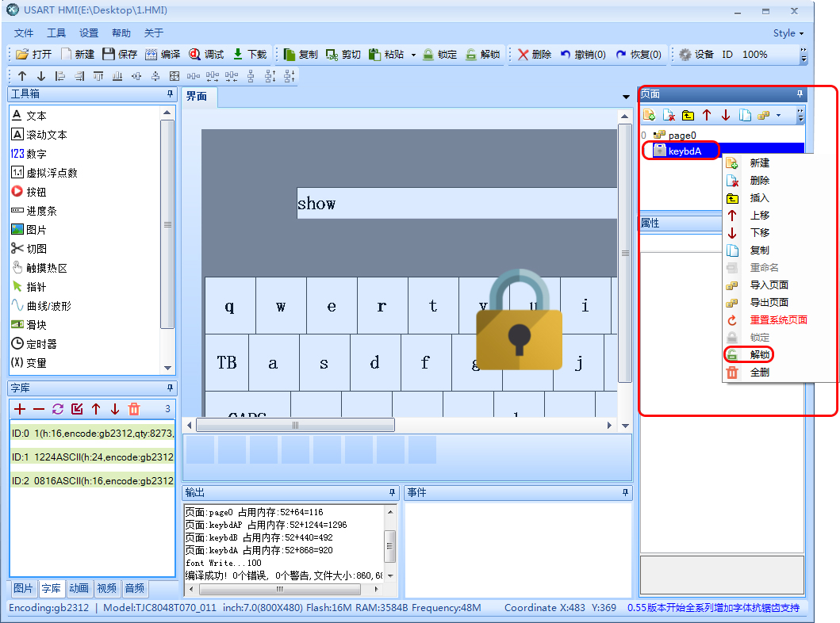Start 调试 (debug) from the toolbar
Viewport: 840px width, 623px height.
click(206, 55)
